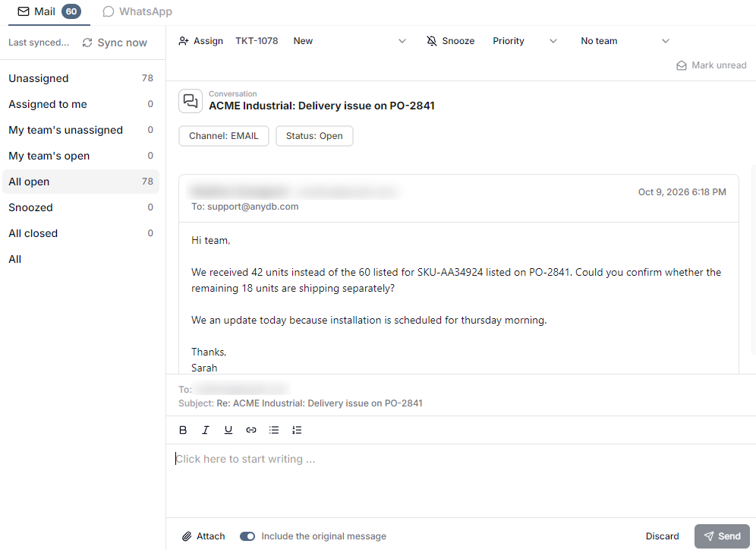The image size is (756, 550).
Task: Click the conversation title ACME Industrial
Action: click(322, 106)
